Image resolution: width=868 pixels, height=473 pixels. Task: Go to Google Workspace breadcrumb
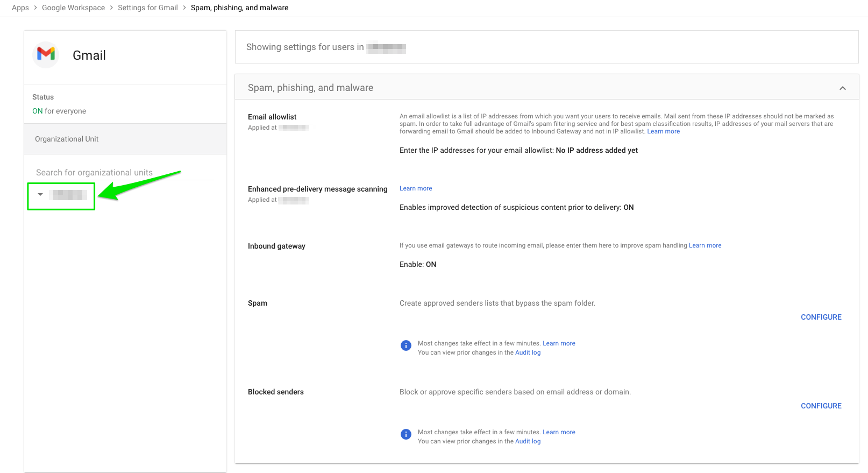(x=73, y=8)
